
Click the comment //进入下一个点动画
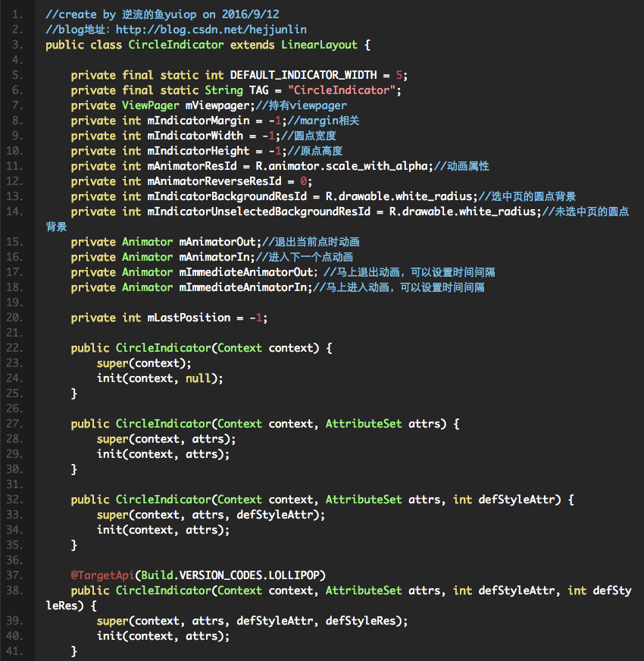(305, 257)
